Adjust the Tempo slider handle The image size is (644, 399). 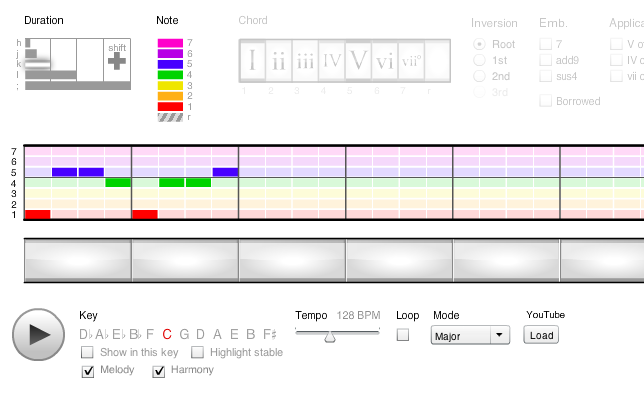(330, 337)
